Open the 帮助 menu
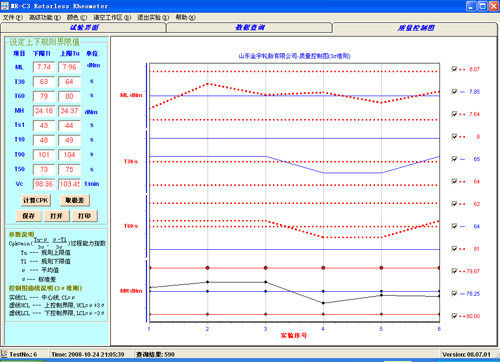This screenshot has height=362, width=500. [x=185, y=17]
